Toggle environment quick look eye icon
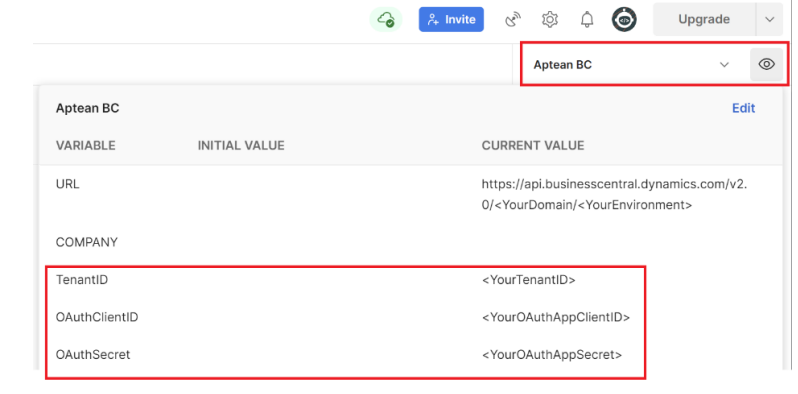Image resolution: width=798 pixels, height=394 pixels. [x=766, y=64]
